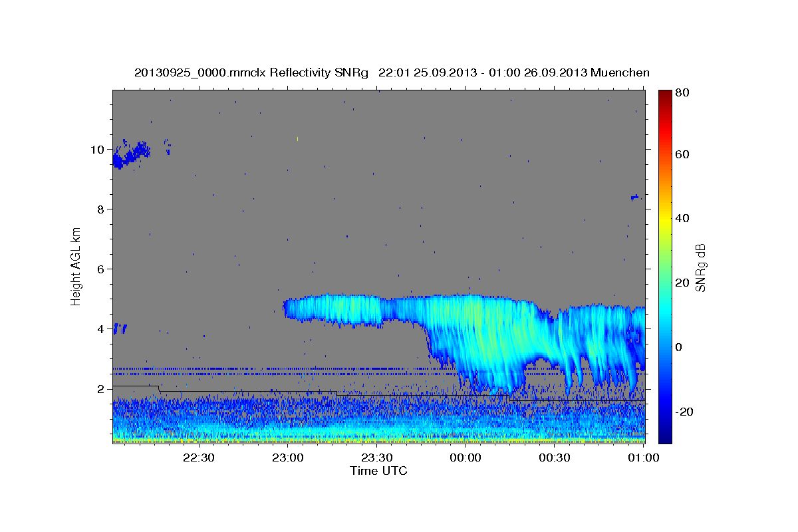Viewport: 798px width, 532px height.
Task: Click the cloud layer near 5 km at 23:15
Action: click(x=332, y=309)
